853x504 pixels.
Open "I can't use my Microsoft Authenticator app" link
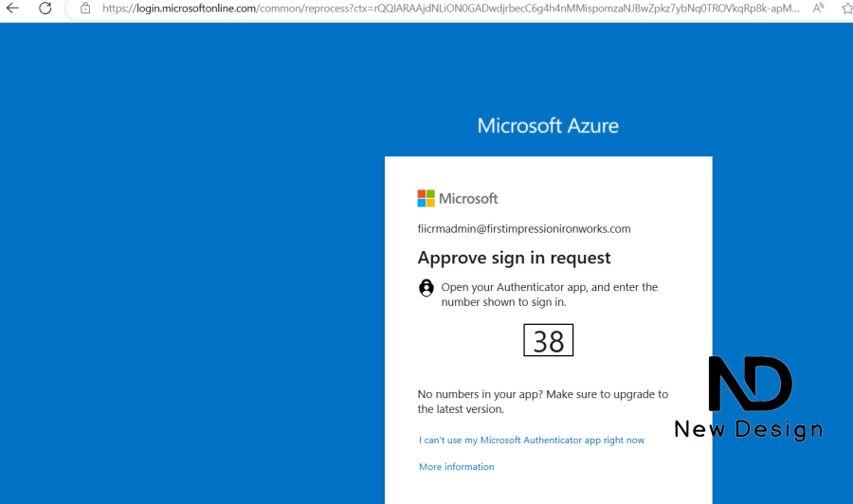(532, 441)
